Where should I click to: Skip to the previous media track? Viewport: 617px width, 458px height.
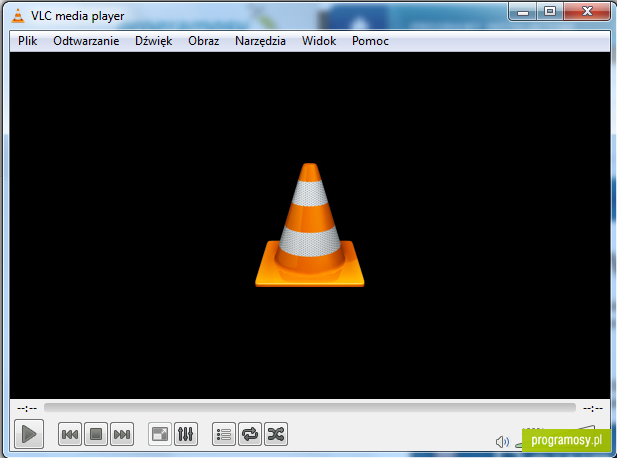coord(70,434)
